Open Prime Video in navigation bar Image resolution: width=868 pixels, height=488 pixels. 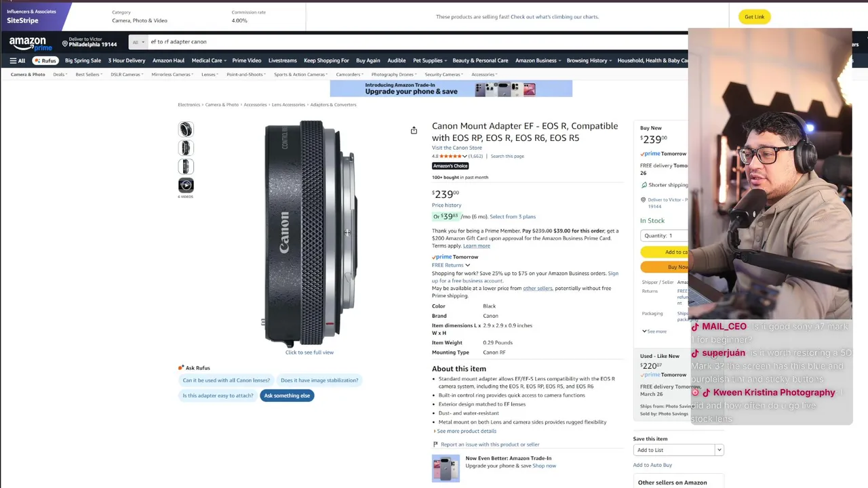tap(247, 60)
